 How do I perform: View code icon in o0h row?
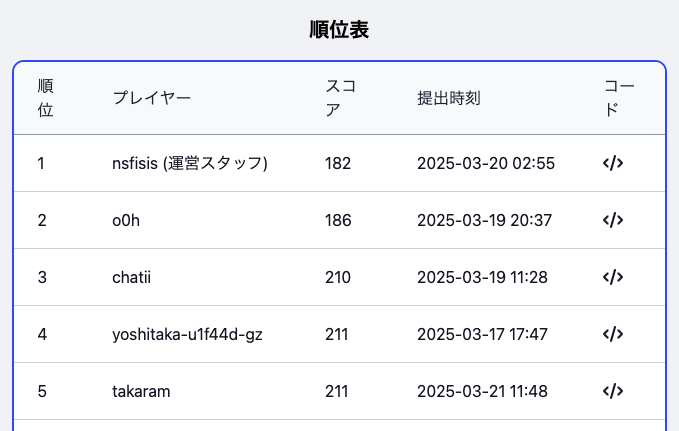(x=613, y=220)
